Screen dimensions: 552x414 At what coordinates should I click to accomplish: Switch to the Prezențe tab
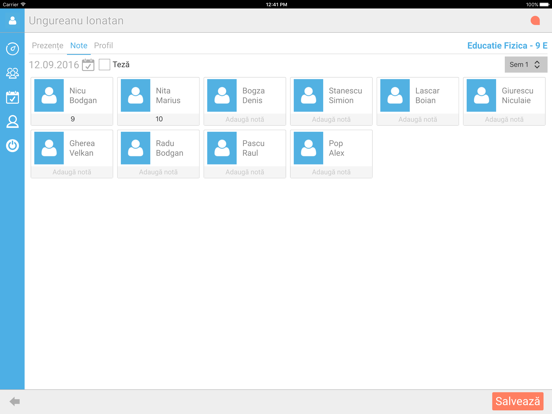[48, 45]
